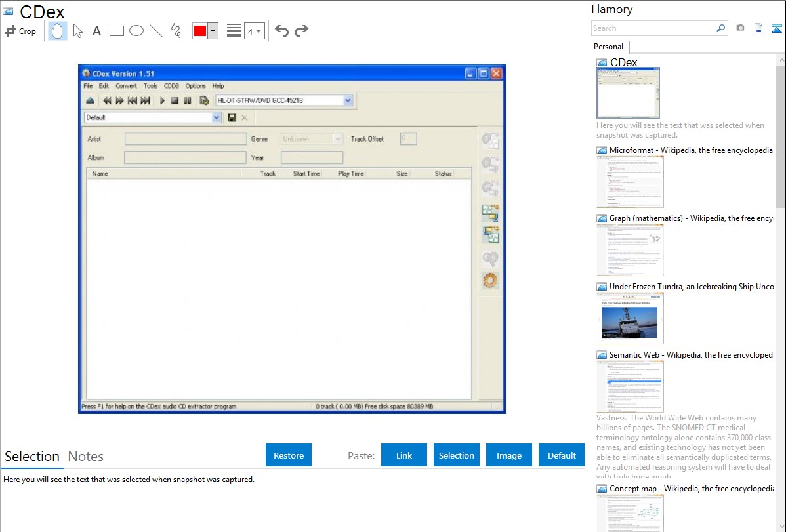Skip to previous track in CDex
The width and height of the screenshot is (786, 532).
133,100
